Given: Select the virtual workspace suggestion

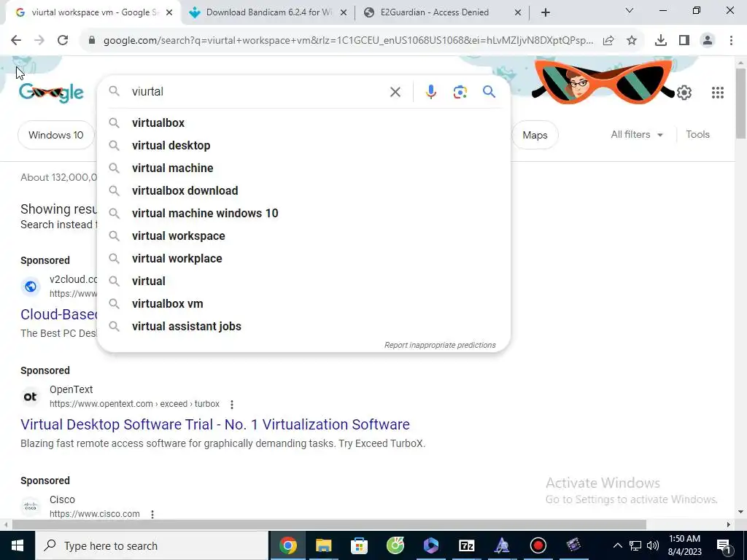Looking at the screenshot, I should pyautogui.click(x=303, y=236).
